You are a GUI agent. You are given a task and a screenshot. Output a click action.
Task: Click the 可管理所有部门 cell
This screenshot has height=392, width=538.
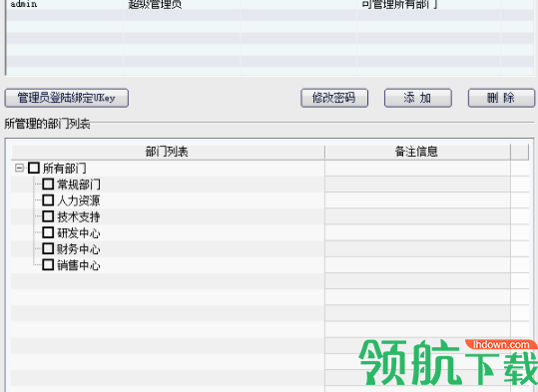click(428, 4)
